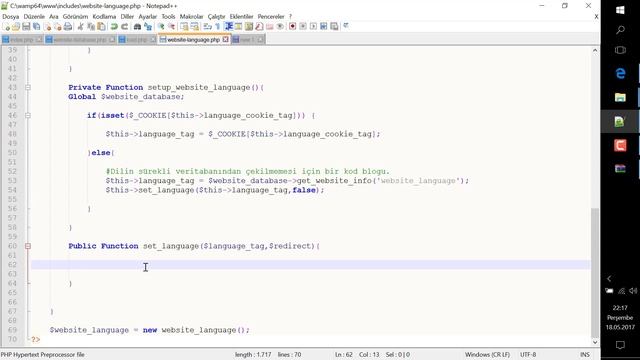Save the current recorded macro
The width and height of the screenshot is (640, 360).
point(334,27)
